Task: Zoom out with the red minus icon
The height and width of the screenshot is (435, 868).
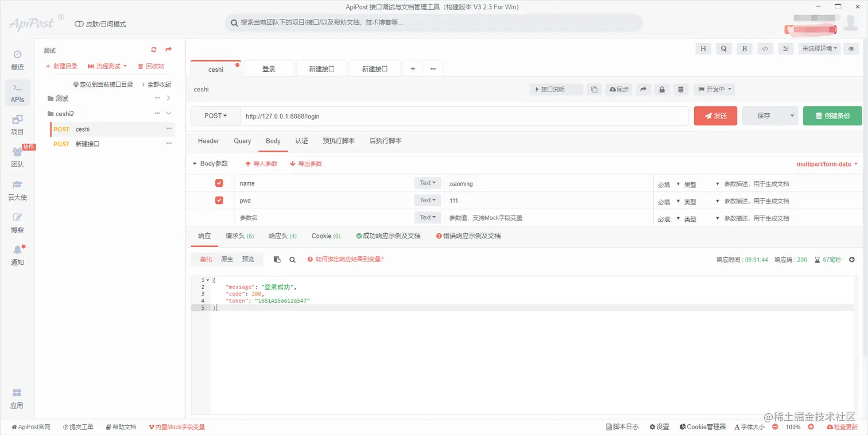Action: point(775,427)
